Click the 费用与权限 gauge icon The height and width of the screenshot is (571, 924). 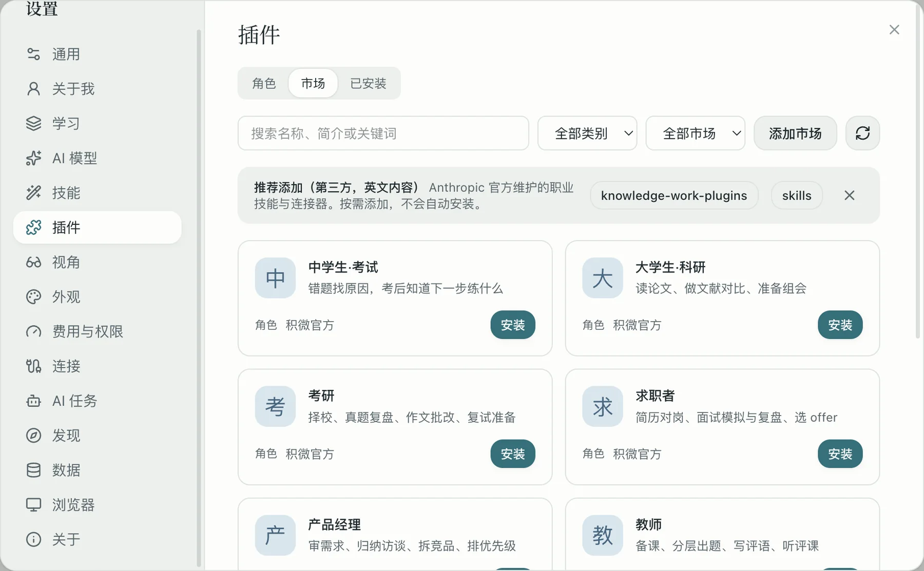point(33,331)
